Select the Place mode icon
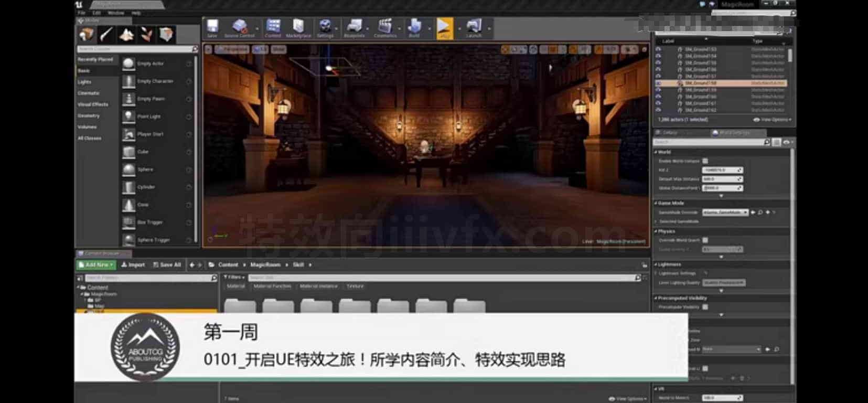The image size is (868, 403). (87, 35)
